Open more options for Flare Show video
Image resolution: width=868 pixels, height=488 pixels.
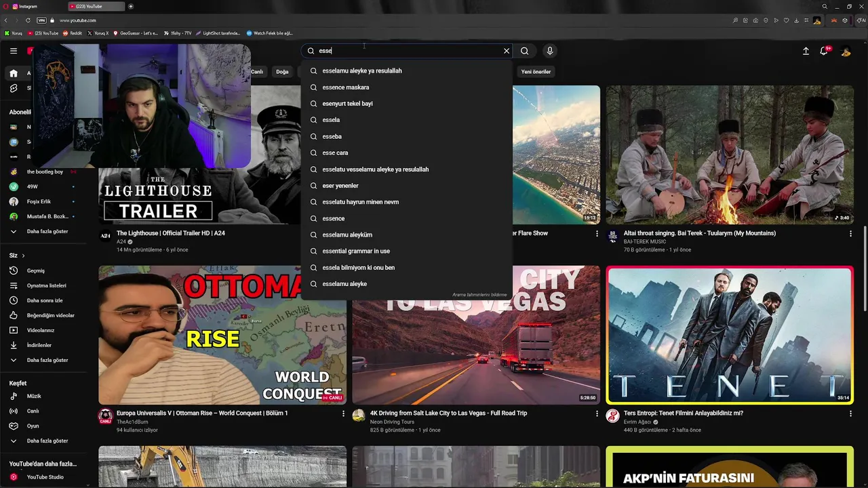coord(597,233)
